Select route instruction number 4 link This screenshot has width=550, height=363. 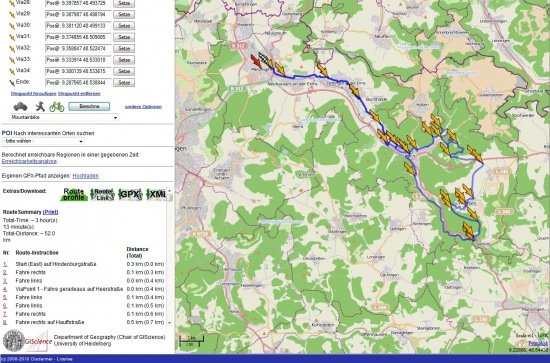5,289
